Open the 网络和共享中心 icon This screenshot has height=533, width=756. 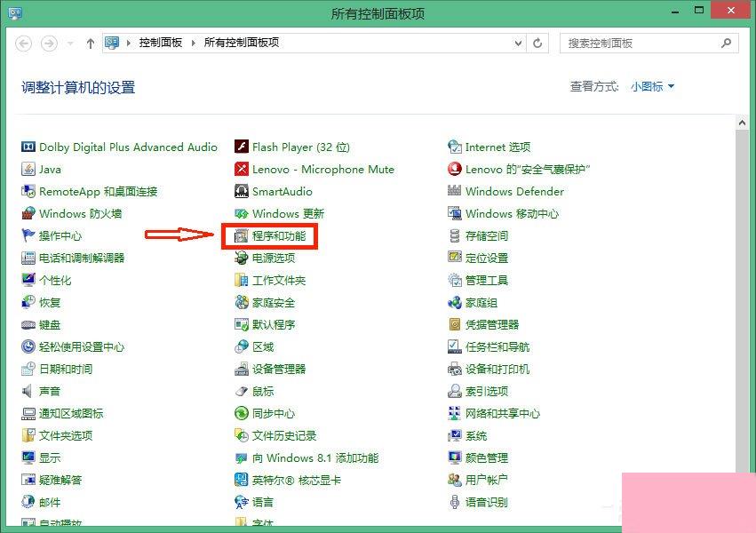pyautogui.click(x=455, y=413)
